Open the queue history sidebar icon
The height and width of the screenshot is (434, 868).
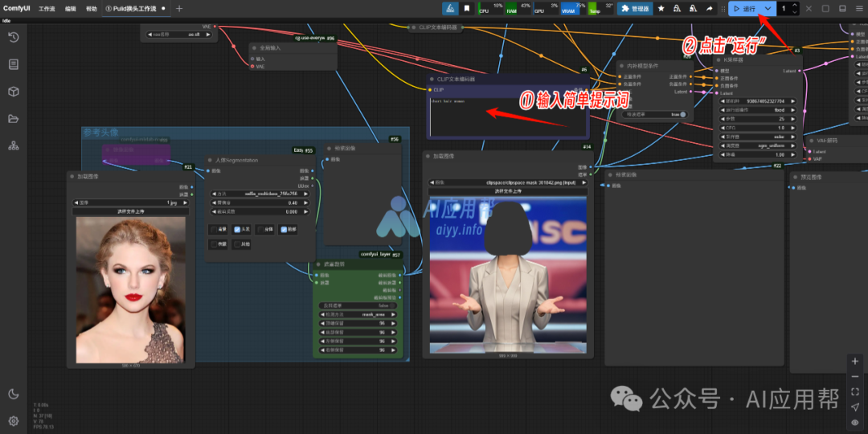14,37
